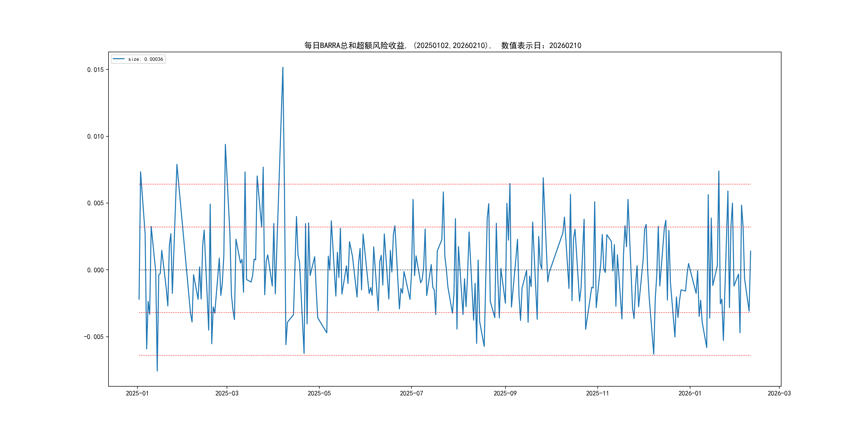This screenshot has width=868, height=434.
Task: Click the 'size: 0.00036' legend label
Action: pos(145,59)
